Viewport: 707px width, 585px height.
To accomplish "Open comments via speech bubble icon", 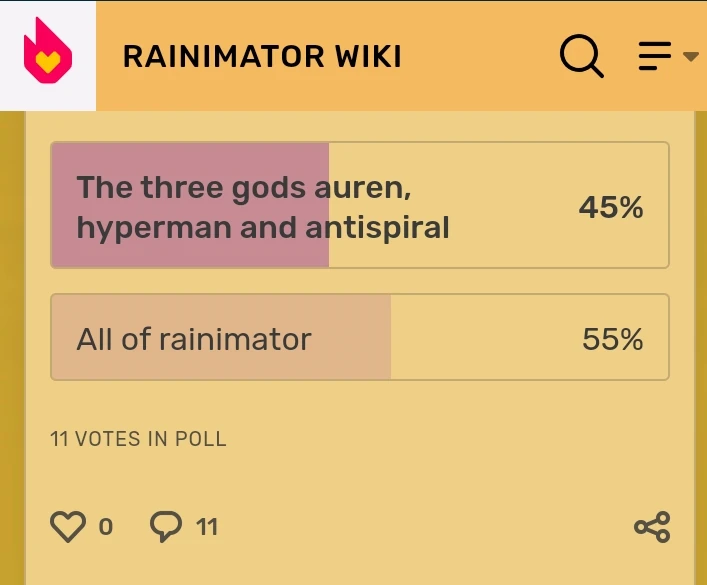I will click(x=166, y=526).
